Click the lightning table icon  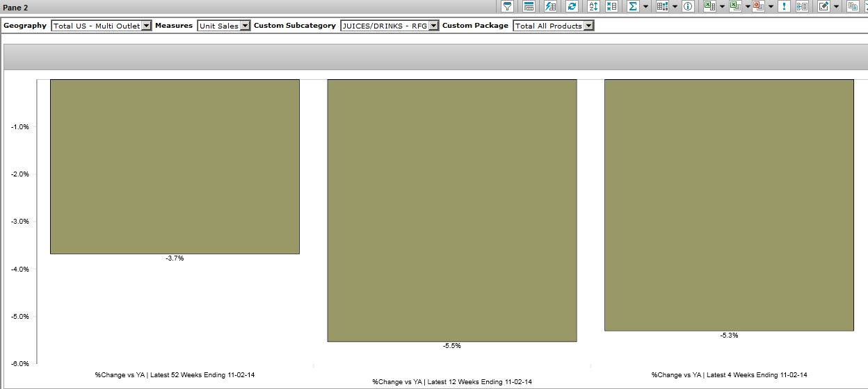tap(550, 6)
